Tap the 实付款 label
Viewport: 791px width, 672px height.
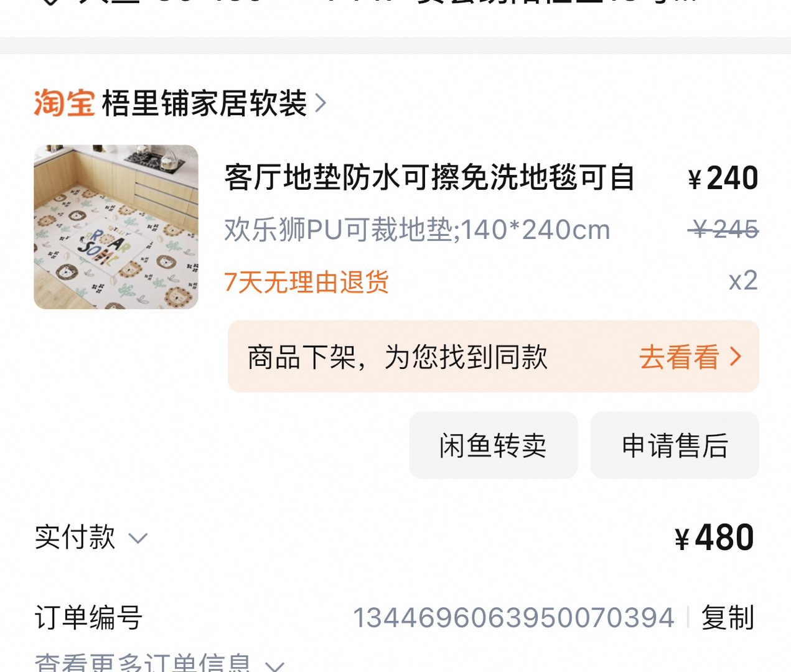(x=75, y=537)
